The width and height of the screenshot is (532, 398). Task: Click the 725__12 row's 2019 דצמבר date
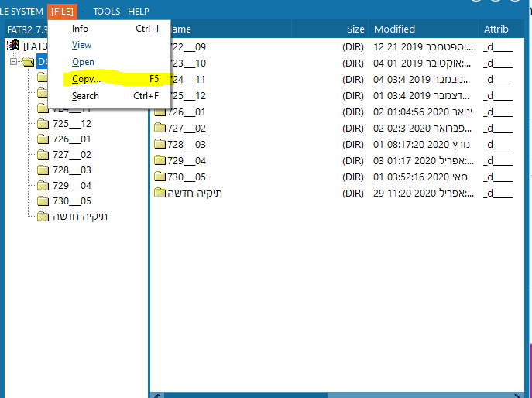click(x=421, y=96)
